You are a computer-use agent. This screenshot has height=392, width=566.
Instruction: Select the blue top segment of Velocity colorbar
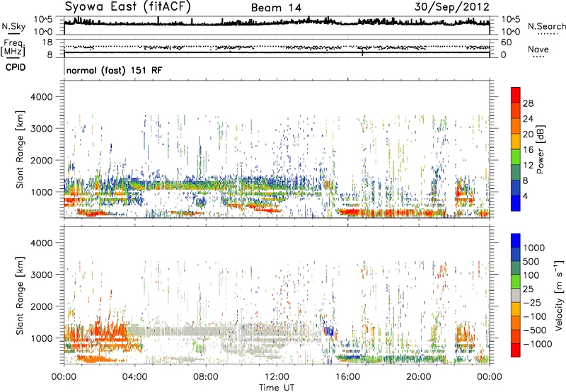coord(516,241)
